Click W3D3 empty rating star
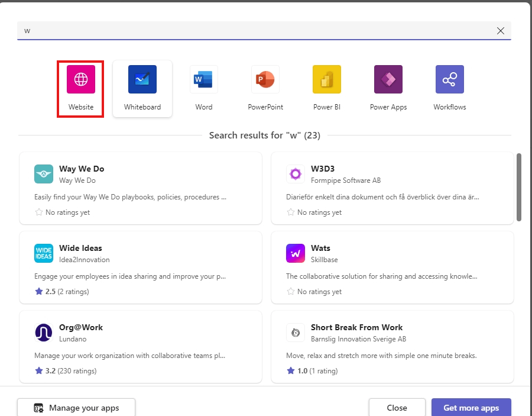The width and height of the screenshot is (532, 416). pyautogui.click(x=291, y=212)
